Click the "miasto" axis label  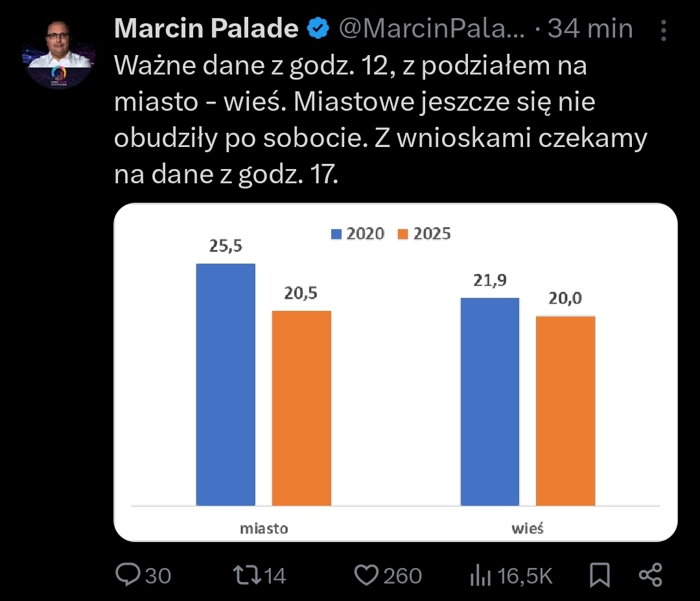[264, 528]
